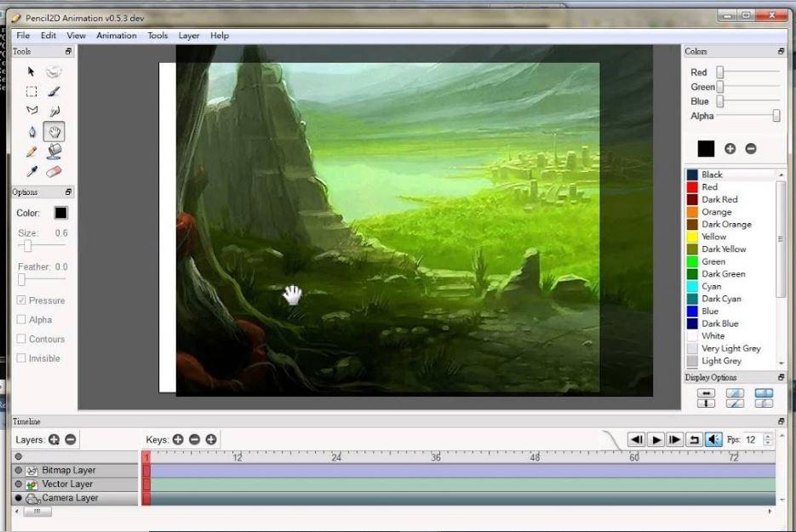Image resolution: width=796 pixels, height=532 pixels.
Task: Click the black Color swatch in Options
Action: coord(60,213)
